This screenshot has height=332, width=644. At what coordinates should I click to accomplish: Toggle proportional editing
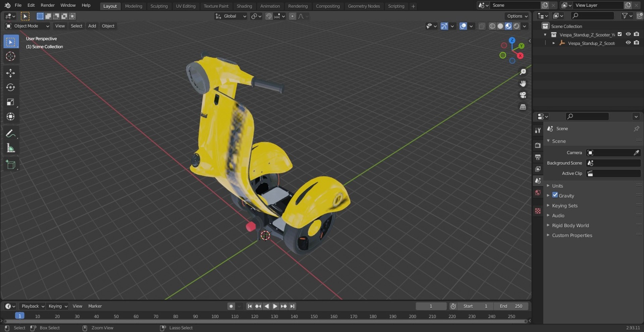[x=292, y=16]
